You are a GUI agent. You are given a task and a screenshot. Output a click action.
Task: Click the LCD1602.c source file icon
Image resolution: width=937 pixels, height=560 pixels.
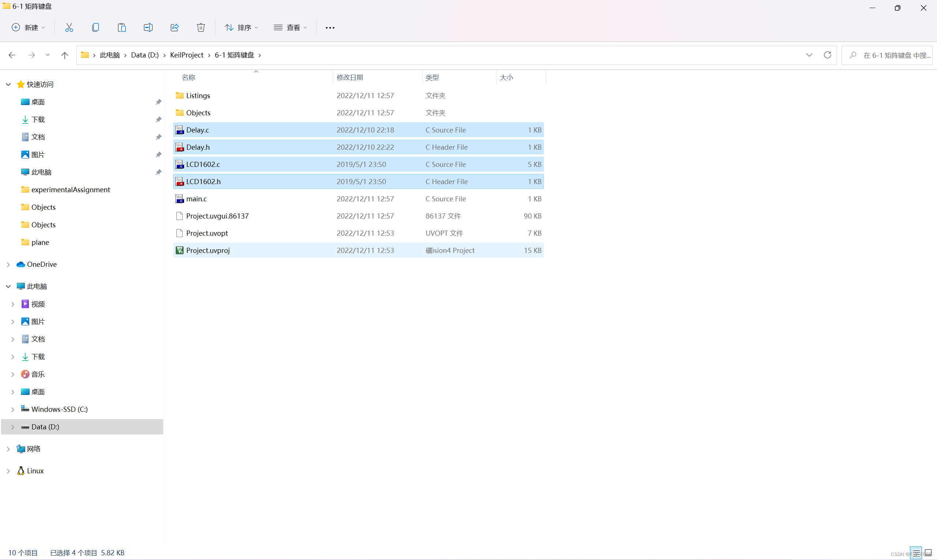180,164
